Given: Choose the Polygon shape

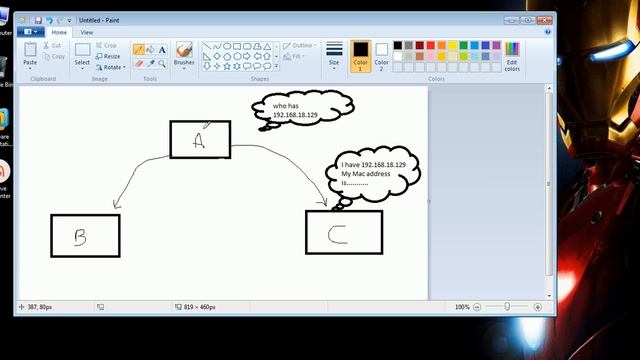Looking at the screenshot, I should tap(257, 47).
